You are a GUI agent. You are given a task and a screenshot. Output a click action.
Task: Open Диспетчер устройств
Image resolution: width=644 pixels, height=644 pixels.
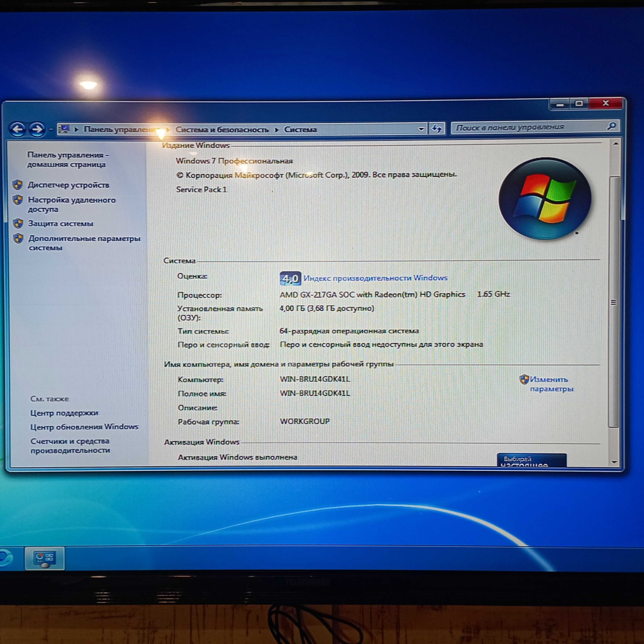click(x=68, y=185)
